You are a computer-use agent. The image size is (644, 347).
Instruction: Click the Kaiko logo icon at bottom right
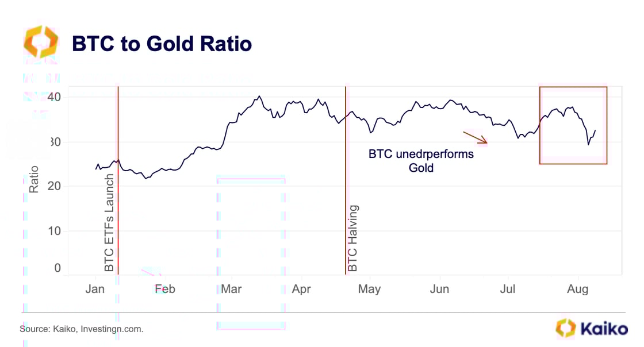tap(565, 328)
